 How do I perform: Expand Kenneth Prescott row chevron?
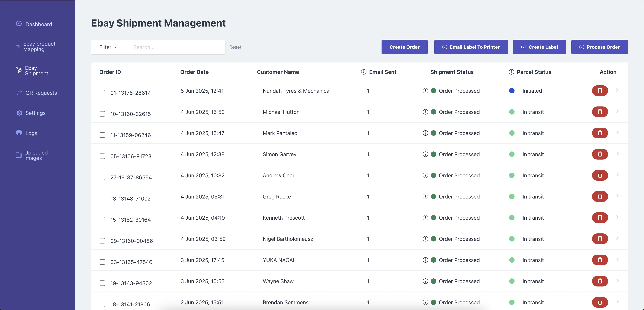617,217
